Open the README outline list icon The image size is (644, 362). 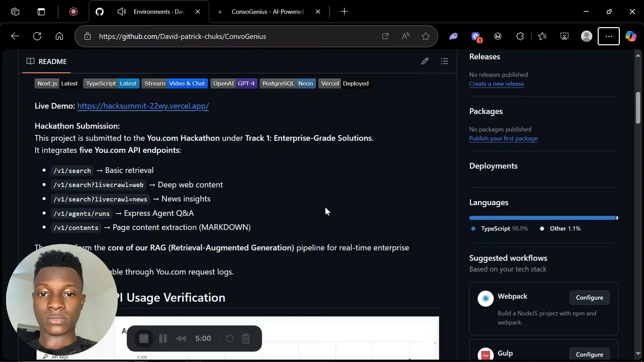[444, 61]
